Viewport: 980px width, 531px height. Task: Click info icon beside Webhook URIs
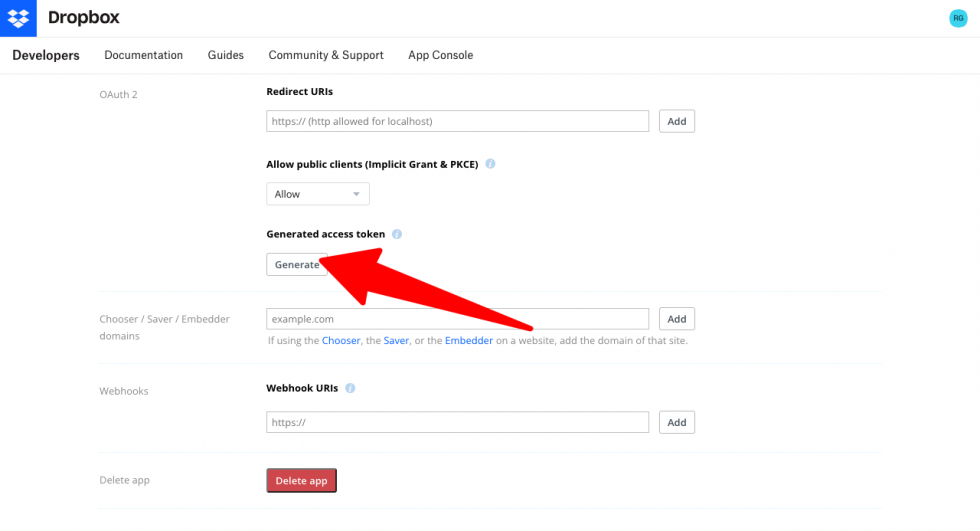(x=350, y=388)
